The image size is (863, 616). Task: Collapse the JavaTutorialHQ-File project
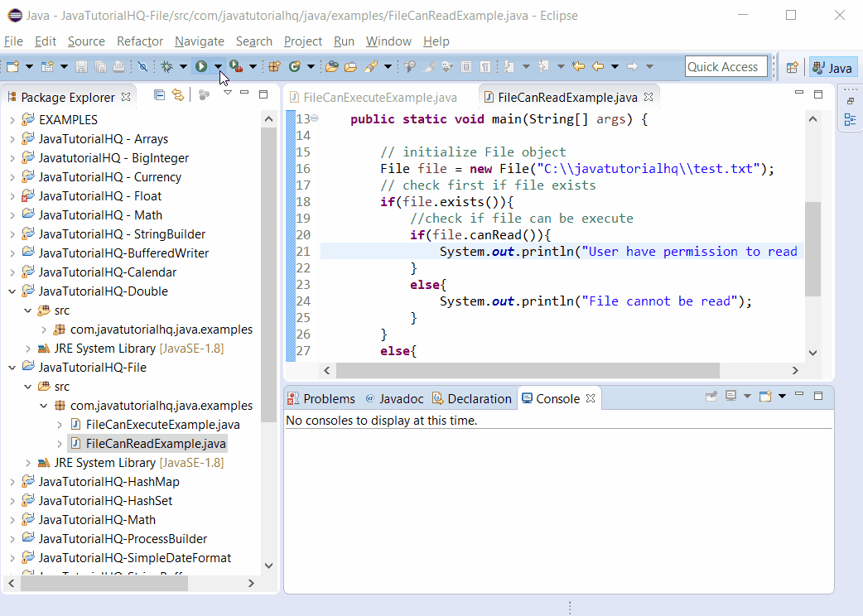(12, 368)
